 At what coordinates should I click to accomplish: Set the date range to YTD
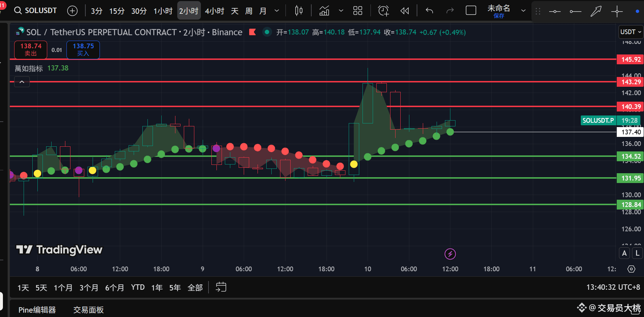(x=138, y=288)
